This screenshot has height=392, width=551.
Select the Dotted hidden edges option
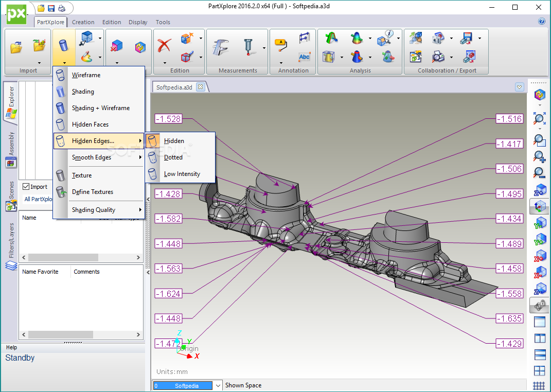(180, 157)
